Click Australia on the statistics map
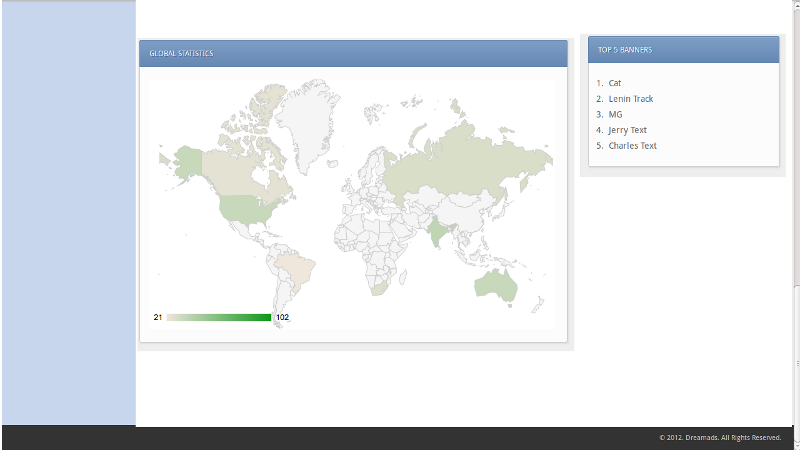Viewport: 800px width, 450px height. pos(495,286)
